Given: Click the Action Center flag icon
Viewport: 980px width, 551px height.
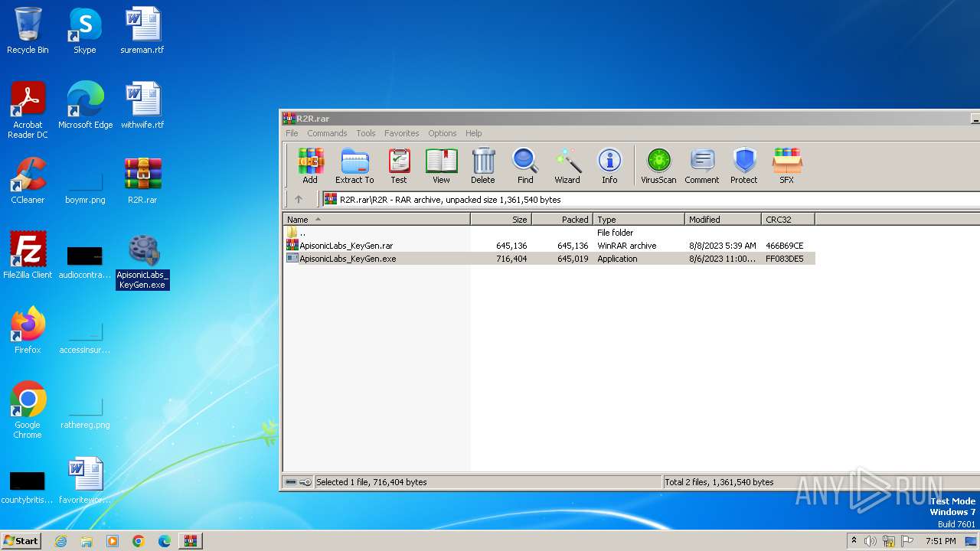Looking at the screenshot, I should pyautogui.click(x=907, y=541).
